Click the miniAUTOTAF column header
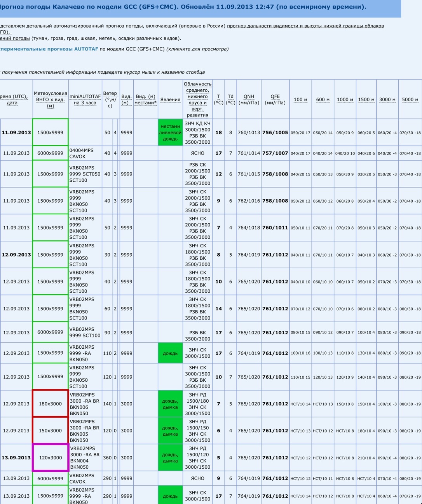 click(x=85, y=99)
